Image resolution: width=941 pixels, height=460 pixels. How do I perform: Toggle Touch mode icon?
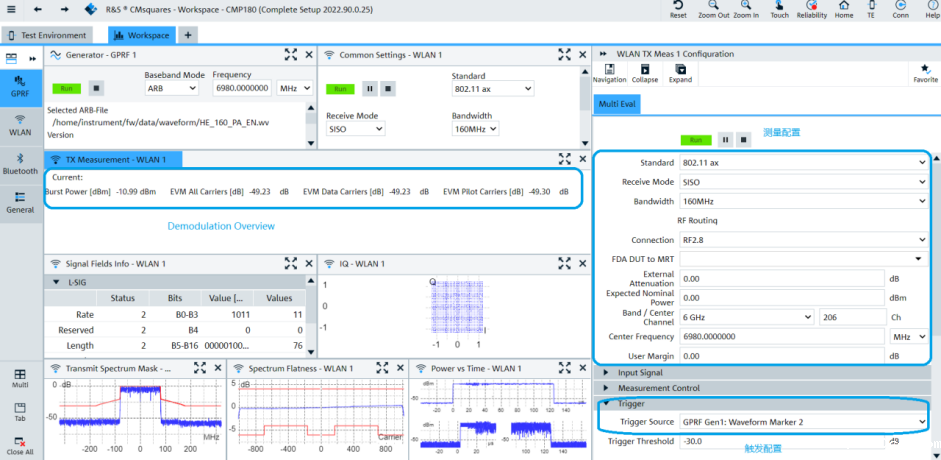pos(780,10)
